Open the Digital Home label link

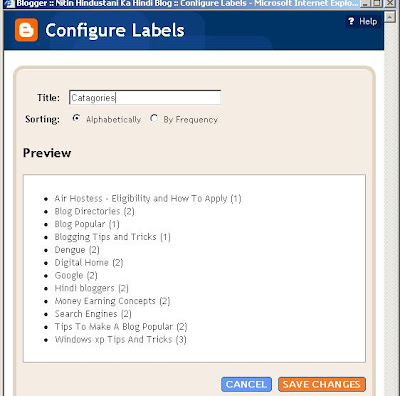click(82, 263)
